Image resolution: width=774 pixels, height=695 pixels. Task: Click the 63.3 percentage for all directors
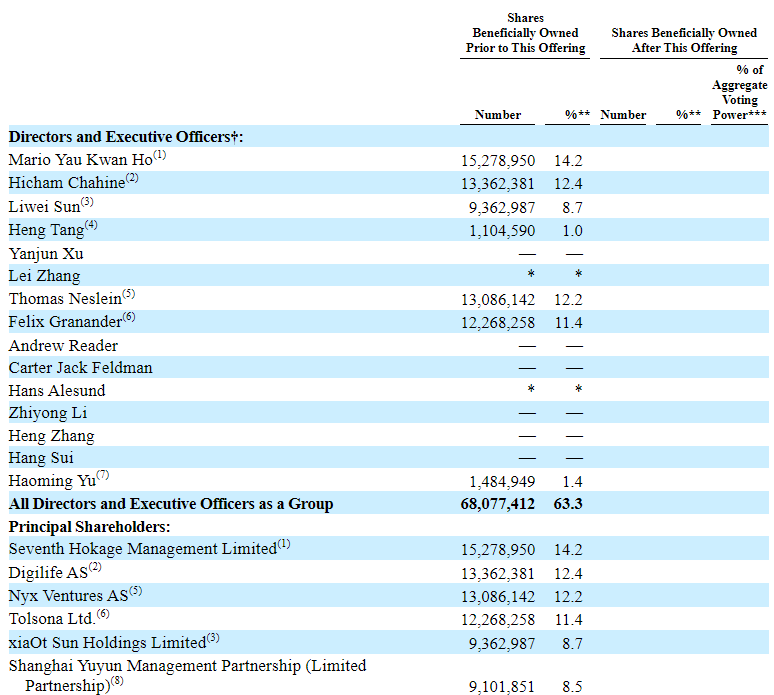pyautogui.click(x=567, y=504)
